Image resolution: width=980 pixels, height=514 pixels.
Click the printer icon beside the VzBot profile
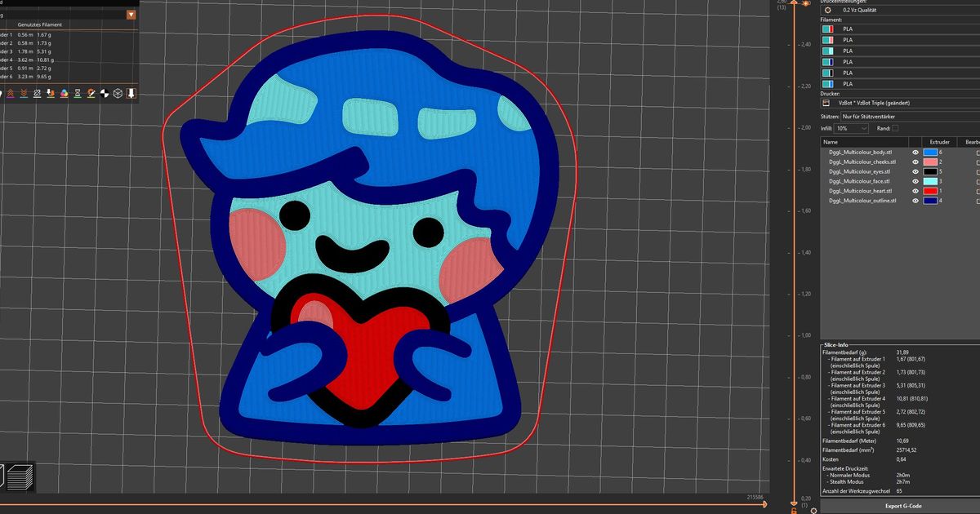point(826,102)
